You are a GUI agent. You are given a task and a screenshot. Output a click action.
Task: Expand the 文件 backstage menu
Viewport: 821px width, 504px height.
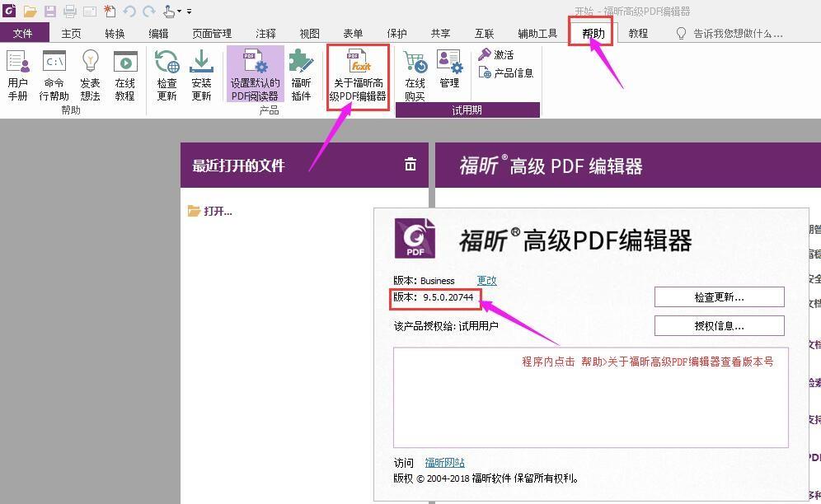tap(25, 32)
